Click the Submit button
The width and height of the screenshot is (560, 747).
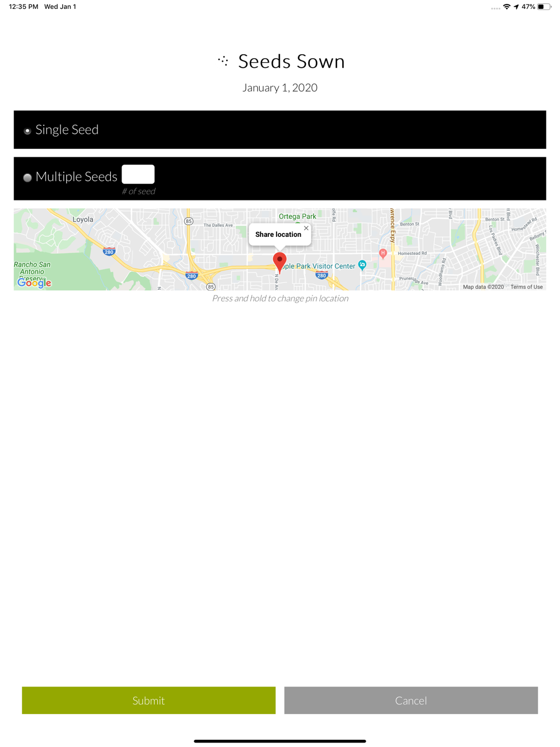[149, 700]
